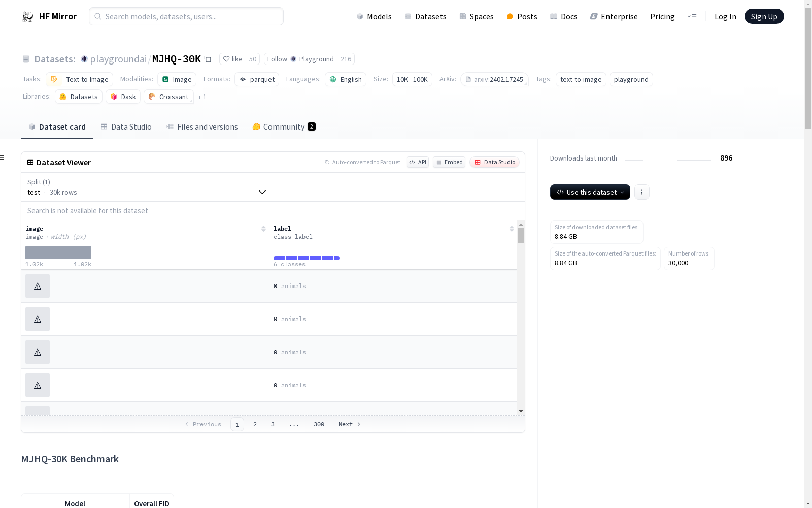Click the Embed button
This screenshot has height=508, width=812.
(449, 162)
